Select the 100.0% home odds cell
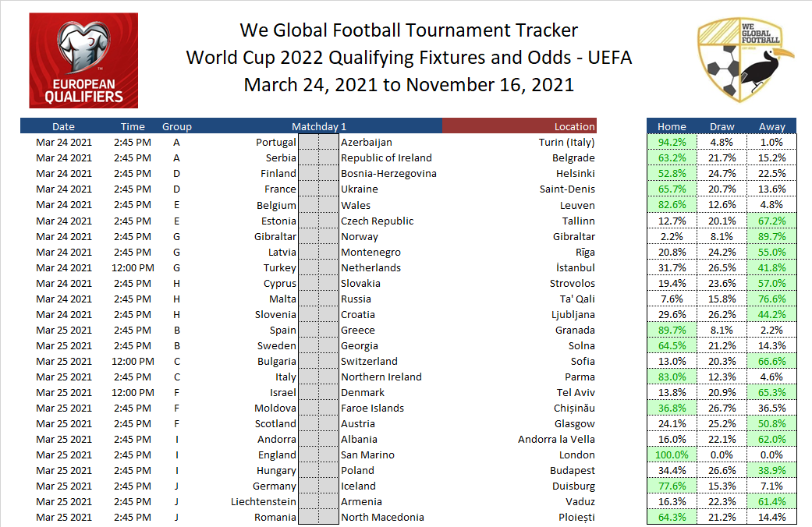This screenshot has height=527, width=812. tap(672, 454)
